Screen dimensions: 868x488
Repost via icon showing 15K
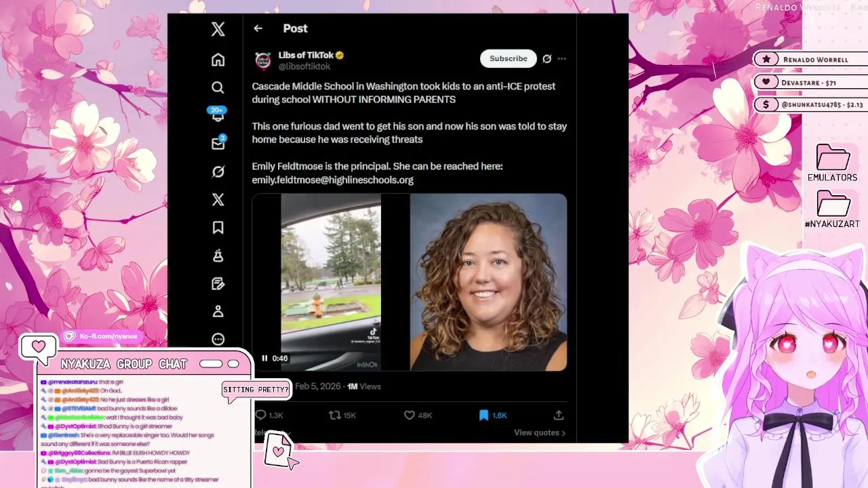pos(342,415)
